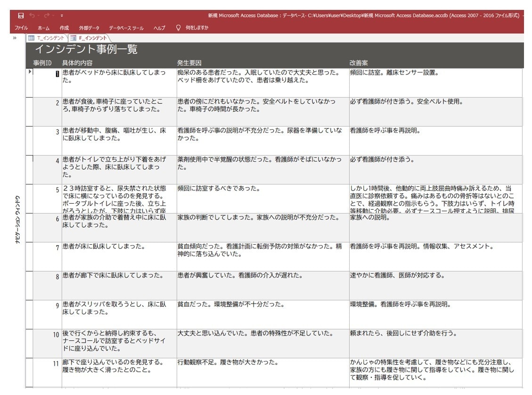532x395 pixels.
Task: Click 患者がベッドから床に臥床してしまった text field
Action: pyautogui.click(x=119, y=83)
